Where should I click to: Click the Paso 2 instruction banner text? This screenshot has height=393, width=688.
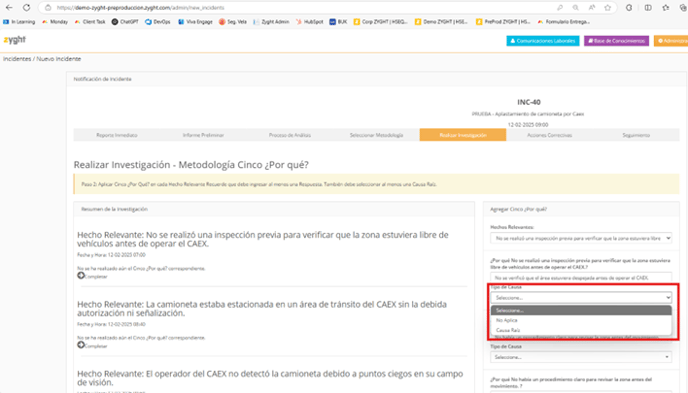tap(259, 184)
